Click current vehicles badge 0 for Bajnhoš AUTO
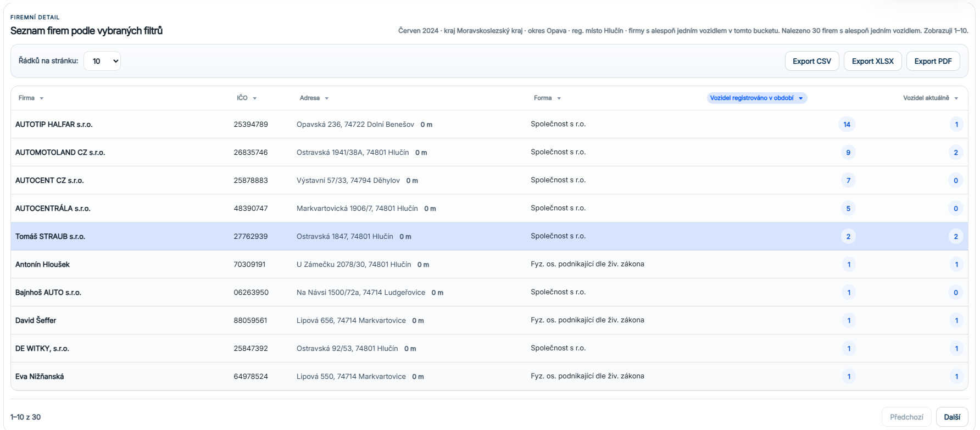This screenshot has width=980, height=430. click(x=956, y=293)
